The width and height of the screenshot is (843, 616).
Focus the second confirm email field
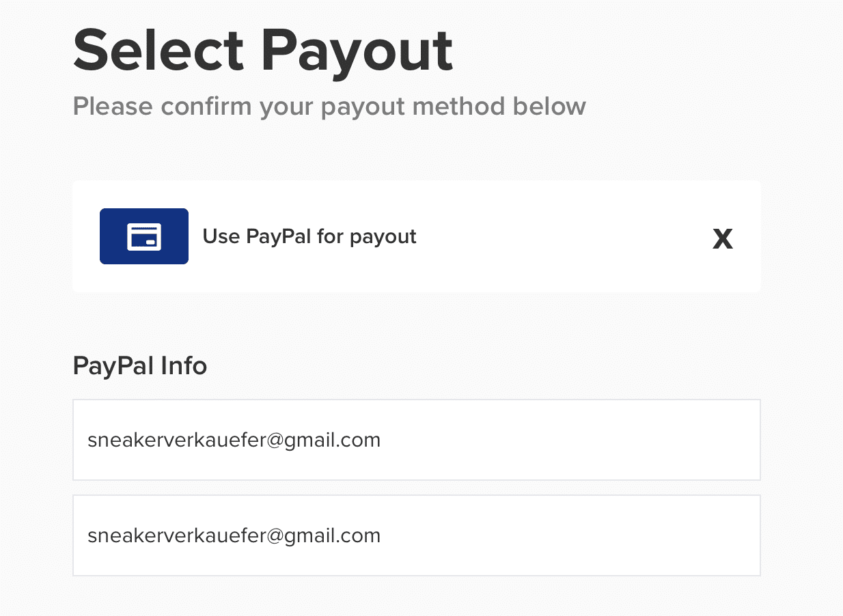pyautogui.click(x=417, y=535)
